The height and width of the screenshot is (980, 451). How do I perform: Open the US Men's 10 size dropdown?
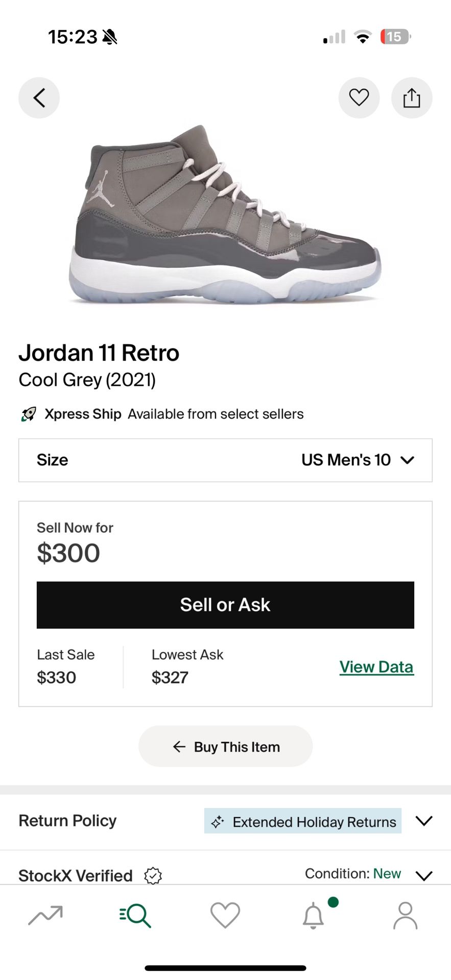click(358, 460)
